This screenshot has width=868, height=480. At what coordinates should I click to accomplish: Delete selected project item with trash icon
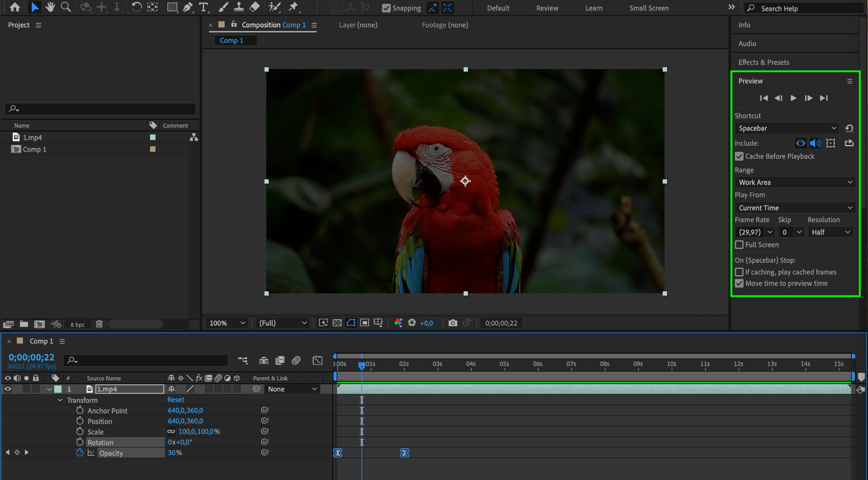99,324
